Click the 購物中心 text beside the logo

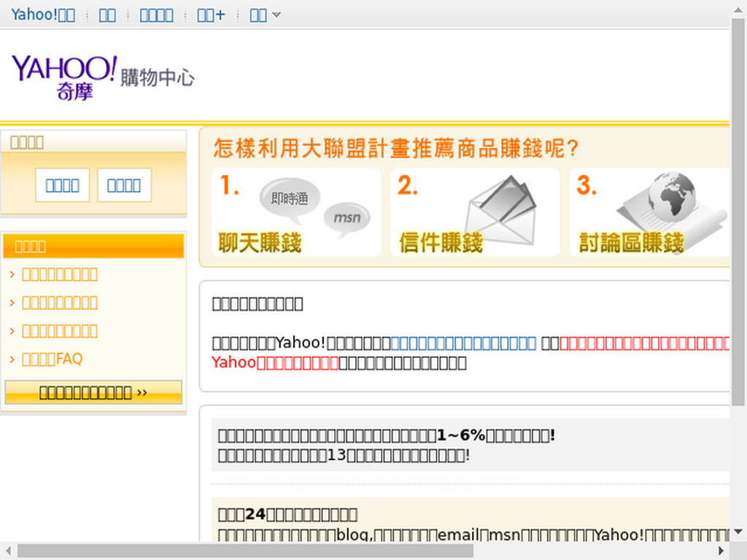(x=158, y=77)
